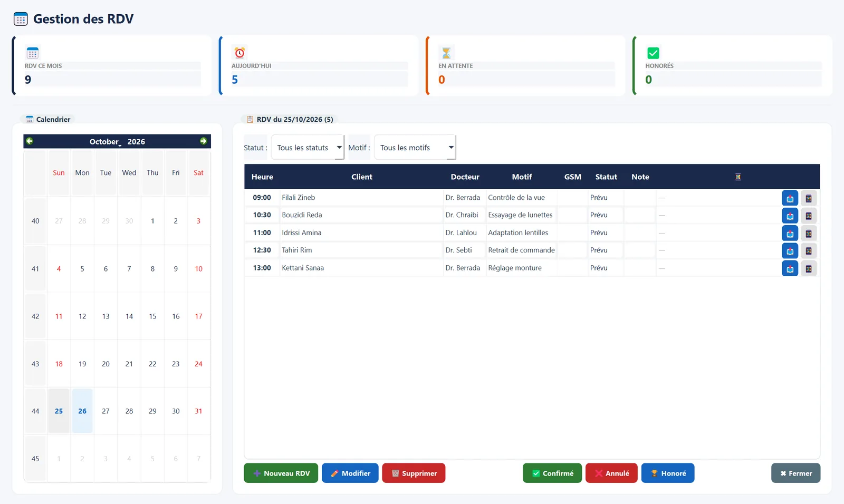Click the Supprimer button
844x504 pixels.
pos(414,473)
